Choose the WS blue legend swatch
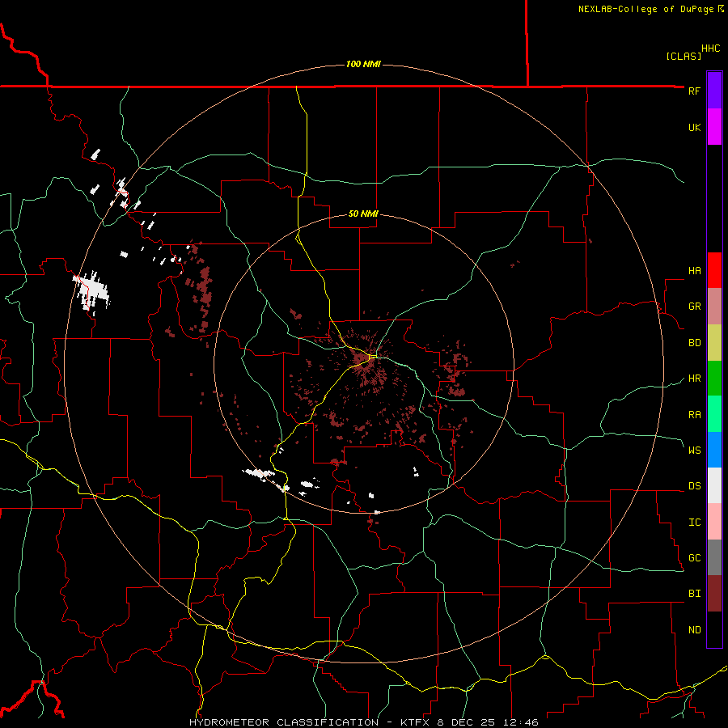728x728 pixels. coord(714,450)
